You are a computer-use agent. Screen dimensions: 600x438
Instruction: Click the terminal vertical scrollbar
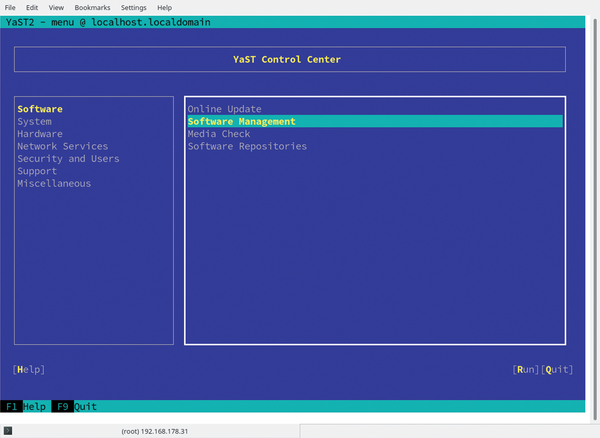pyautogui.click(x=595, y=218)
